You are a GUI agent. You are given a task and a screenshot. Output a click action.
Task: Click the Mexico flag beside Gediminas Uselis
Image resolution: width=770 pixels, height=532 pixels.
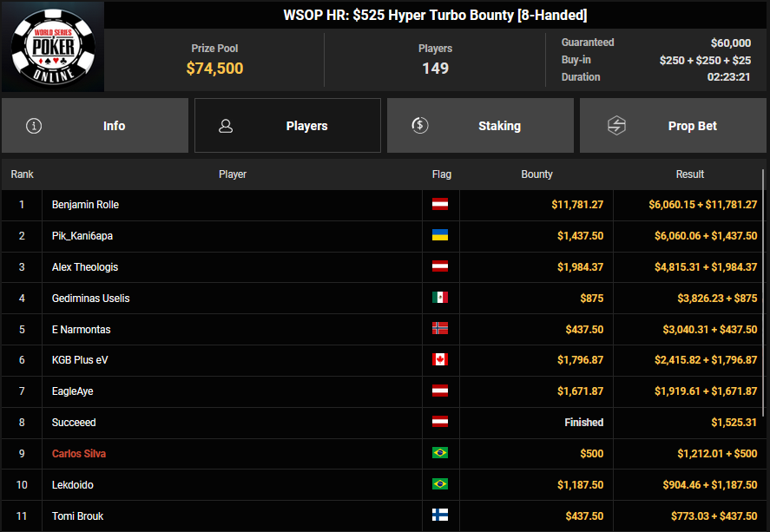tap(440, 298)
